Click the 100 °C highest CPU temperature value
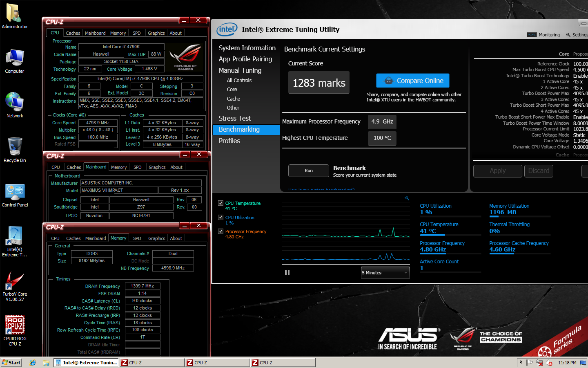This screenshot has width=588, height=368. pos(382,138)
